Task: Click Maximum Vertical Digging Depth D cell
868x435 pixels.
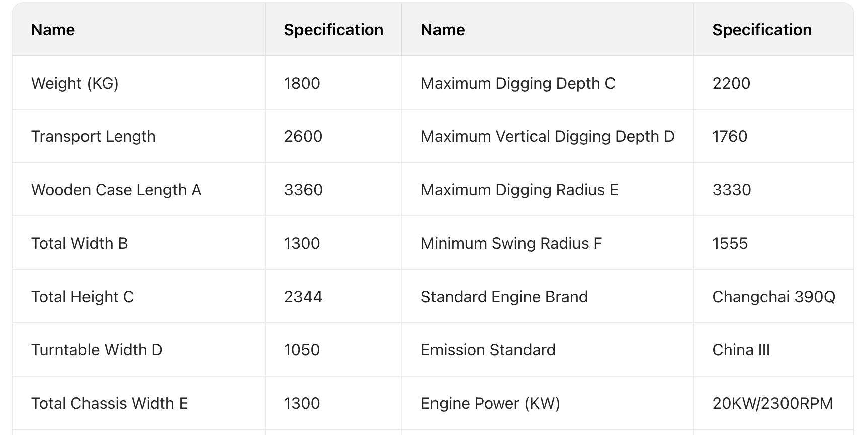Action: coord(548,136)
